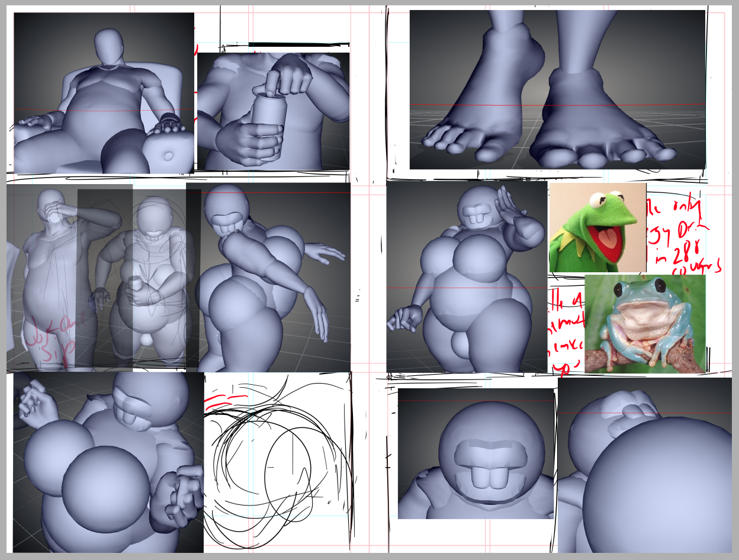Select the head close-up with buck teeth

coord(475,453)
